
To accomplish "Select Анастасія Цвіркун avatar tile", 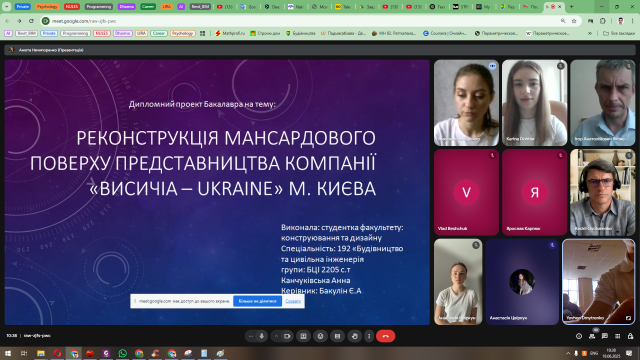I will (522, 282).
